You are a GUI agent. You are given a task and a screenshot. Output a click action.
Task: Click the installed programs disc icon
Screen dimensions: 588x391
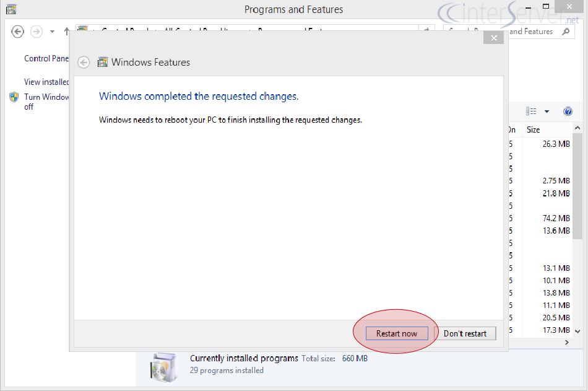[163, 367]
